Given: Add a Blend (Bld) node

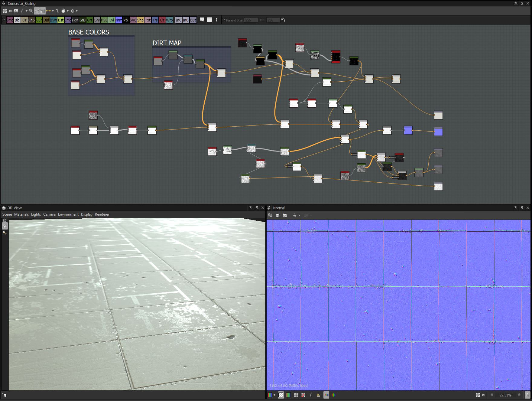Looking at the screenshot, I should [17, 20].
